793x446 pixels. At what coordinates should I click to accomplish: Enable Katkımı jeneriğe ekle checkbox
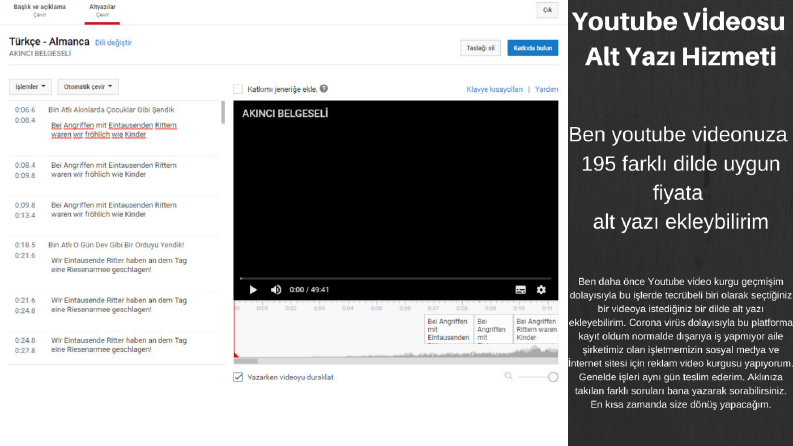coord(238,89)
